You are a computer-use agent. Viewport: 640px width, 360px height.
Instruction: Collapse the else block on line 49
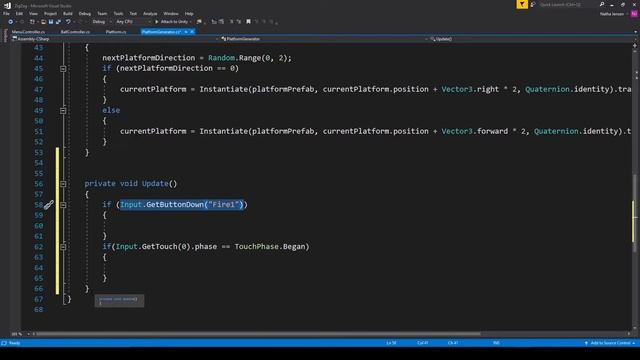63,111
